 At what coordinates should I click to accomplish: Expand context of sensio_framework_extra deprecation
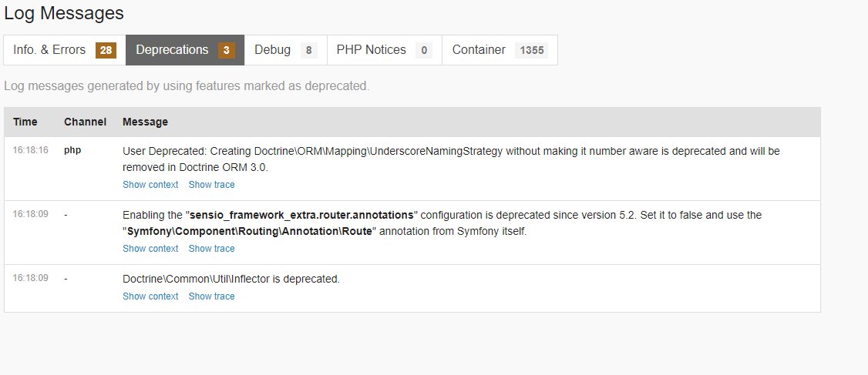[x=150, y=249]
